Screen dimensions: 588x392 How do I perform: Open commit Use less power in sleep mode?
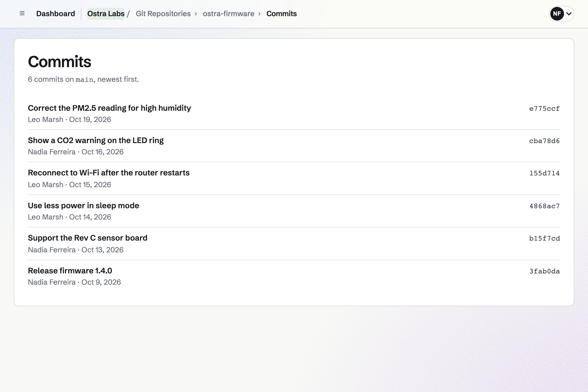(x=84, y=206)
